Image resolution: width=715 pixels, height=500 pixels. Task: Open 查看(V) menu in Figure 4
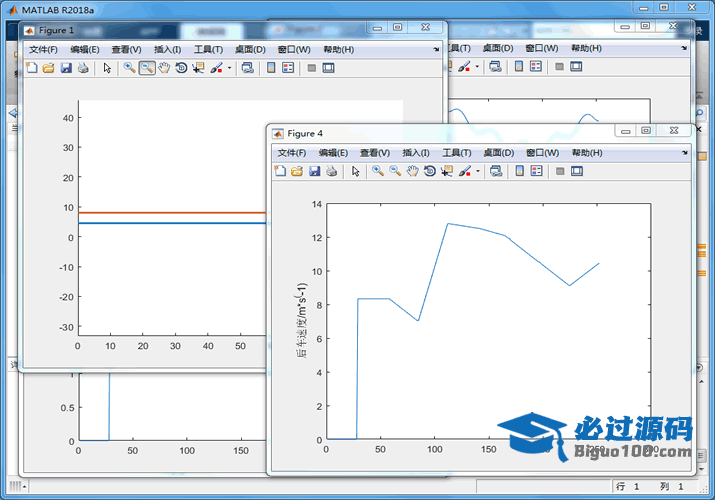(375, 153)
